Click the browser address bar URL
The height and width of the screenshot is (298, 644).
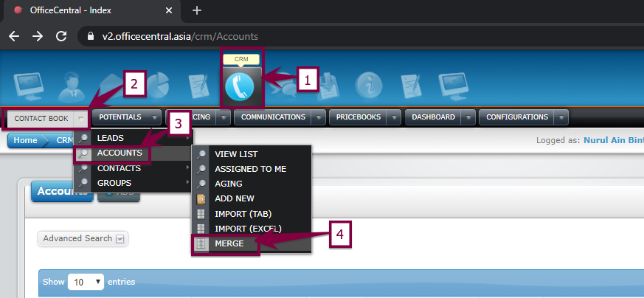(x=180, y=37)
